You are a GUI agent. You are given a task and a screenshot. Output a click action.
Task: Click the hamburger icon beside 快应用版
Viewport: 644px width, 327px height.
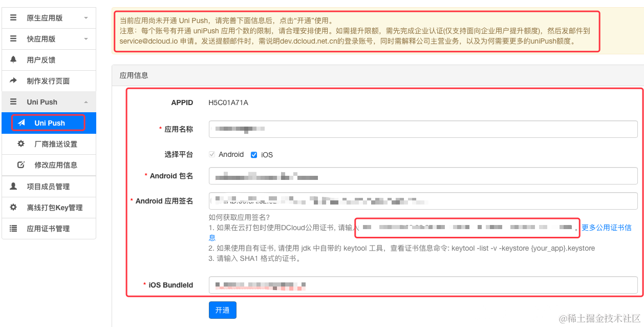tap(14, 39)
